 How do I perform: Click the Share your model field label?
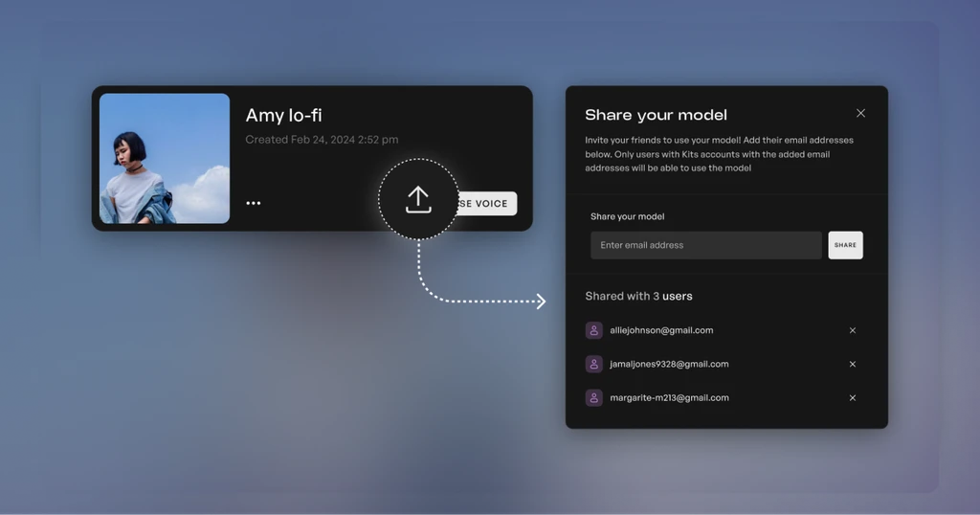click(628, 216)
